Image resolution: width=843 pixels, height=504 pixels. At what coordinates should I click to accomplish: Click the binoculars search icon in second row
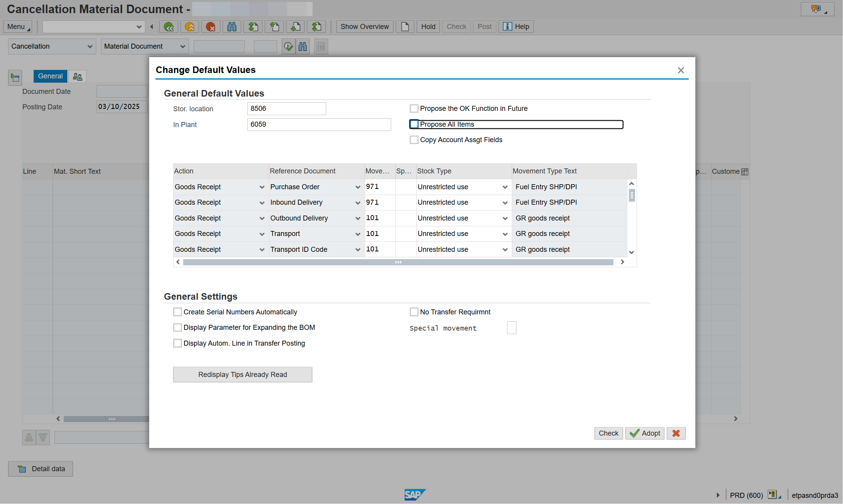pyautogui.click(x=303, y=47)
